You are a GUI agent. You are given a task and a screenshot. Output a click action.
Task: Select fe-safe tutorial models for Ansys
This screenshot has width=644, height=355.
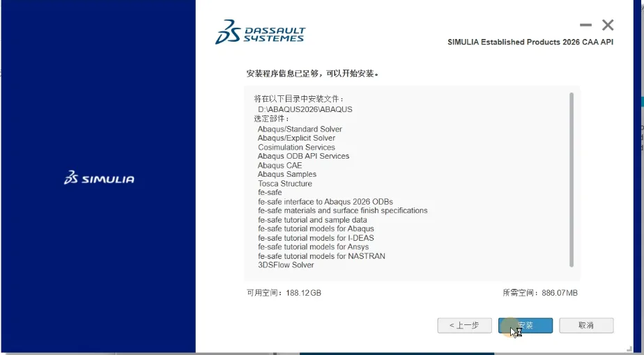(x=314, y=247)
